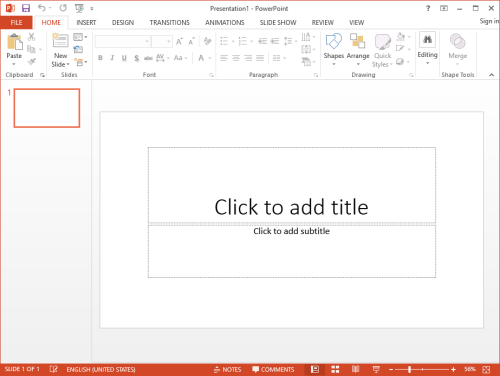The image size is (500, 376).
Task: Open spell check status icon
Action: [x=53, y=369]
